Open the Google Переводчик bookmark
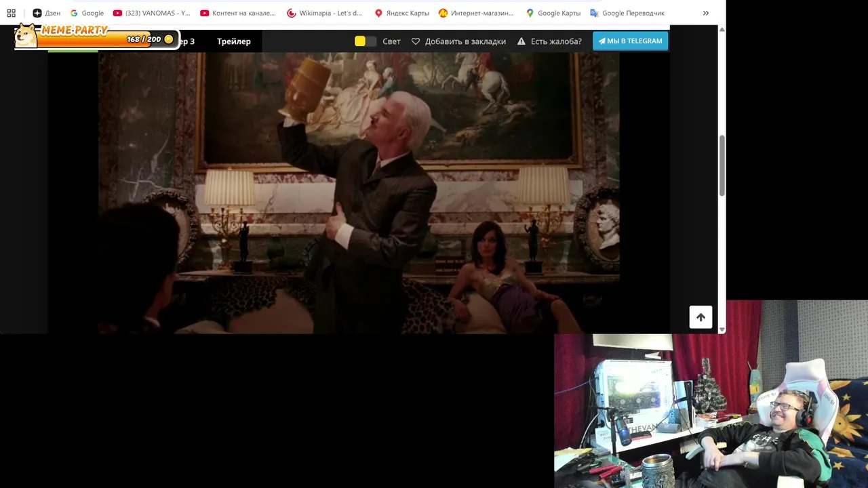 tap(627, 13)
